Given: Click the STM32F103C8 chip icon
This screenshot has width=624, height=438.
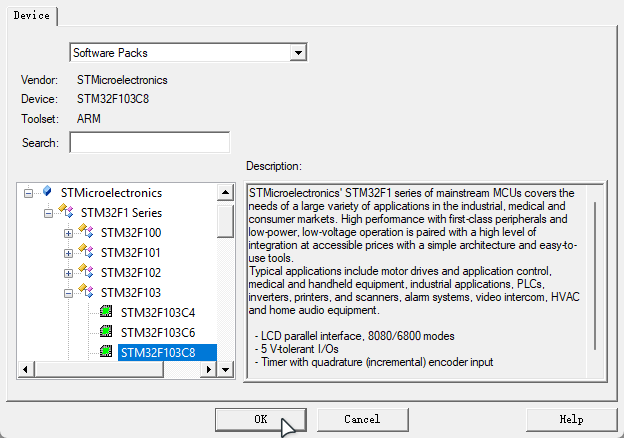Looking at the screenshot, I should (x=106, y=351).
